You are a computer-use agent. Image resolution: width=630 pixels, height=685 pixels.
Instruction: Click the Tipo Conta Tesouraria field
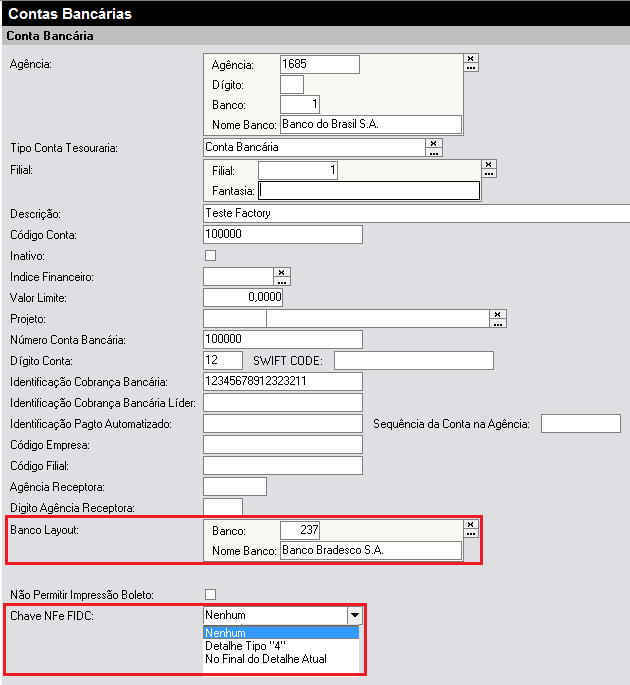click(314, 147)
